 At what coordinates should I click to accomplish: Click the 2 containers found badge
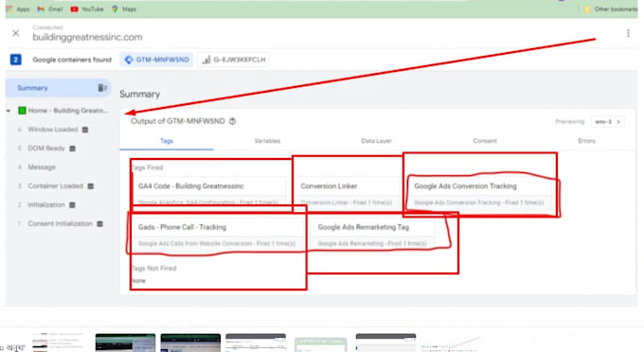click(15, 60)
